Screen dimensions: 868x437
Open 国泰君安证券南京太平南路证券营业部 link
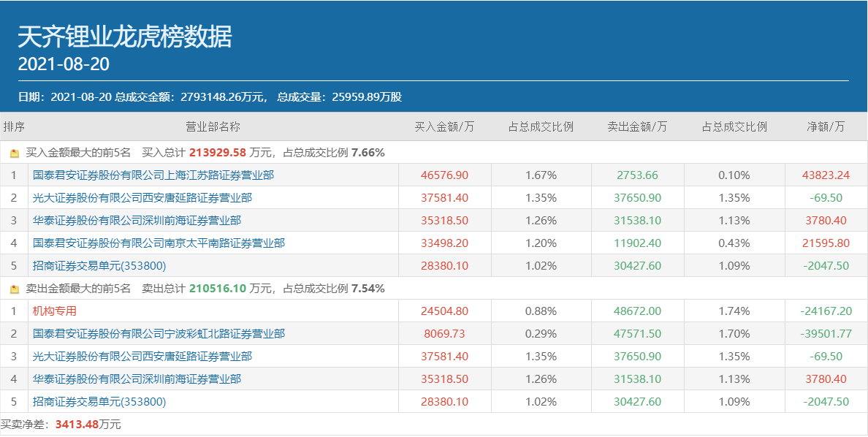tap(159, 243)
